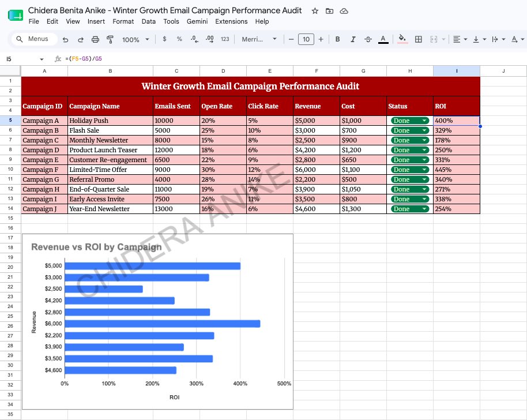Open Status dropdown for Campaign F
The height and width of the screenshot is (420, 527).
tap(410, 170)
